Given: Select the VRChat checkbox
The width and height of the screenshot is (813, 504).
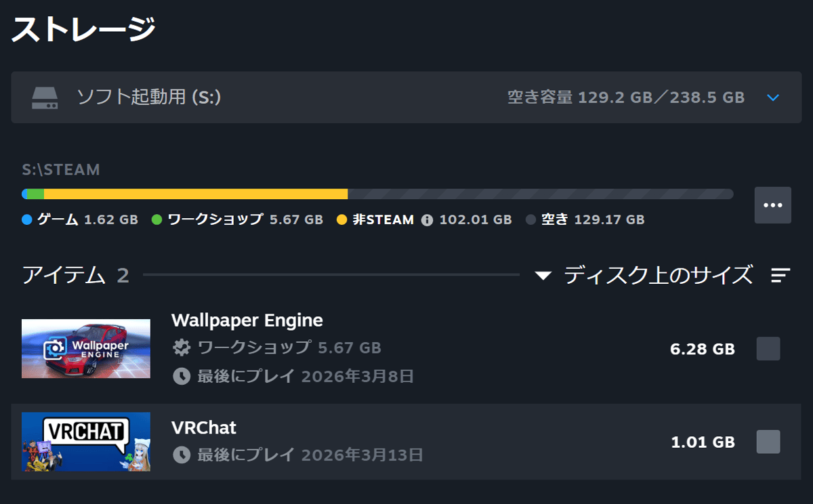Looking at the screenshot, I should (768, 442).
